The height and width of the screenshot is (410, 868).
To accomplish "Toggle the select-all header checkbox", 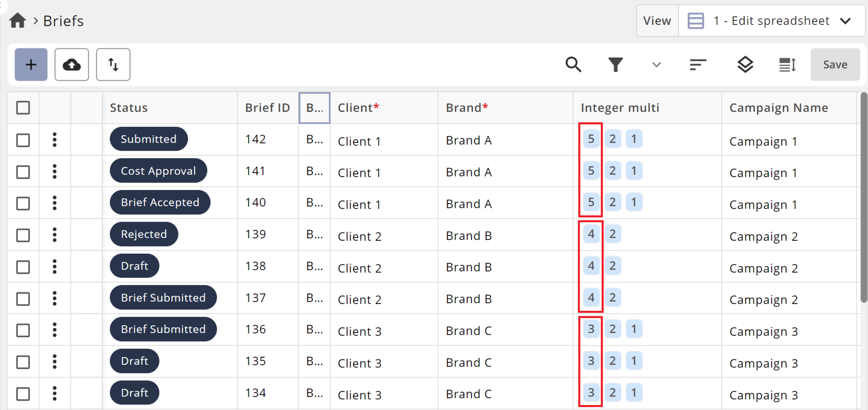I will [x=23, y=108].
